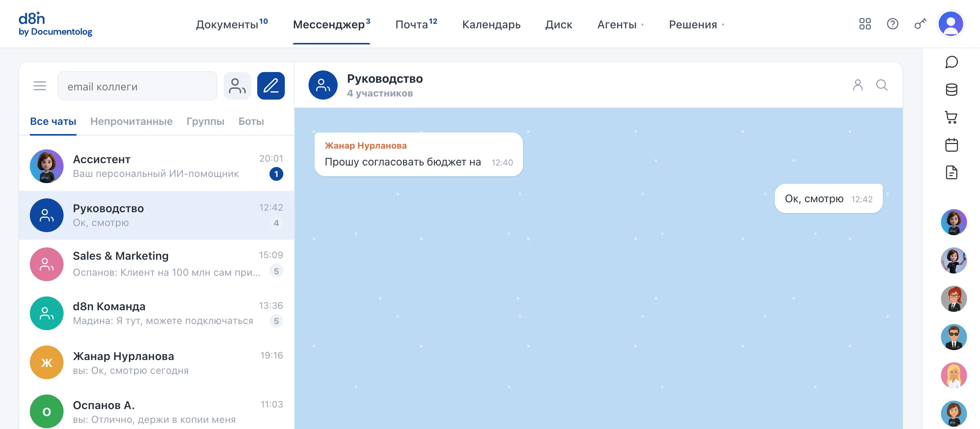This screenshot has width=980, height=429.
Task: Click the sender name Жанар Нурланова in message
Action: click(366, 146)
